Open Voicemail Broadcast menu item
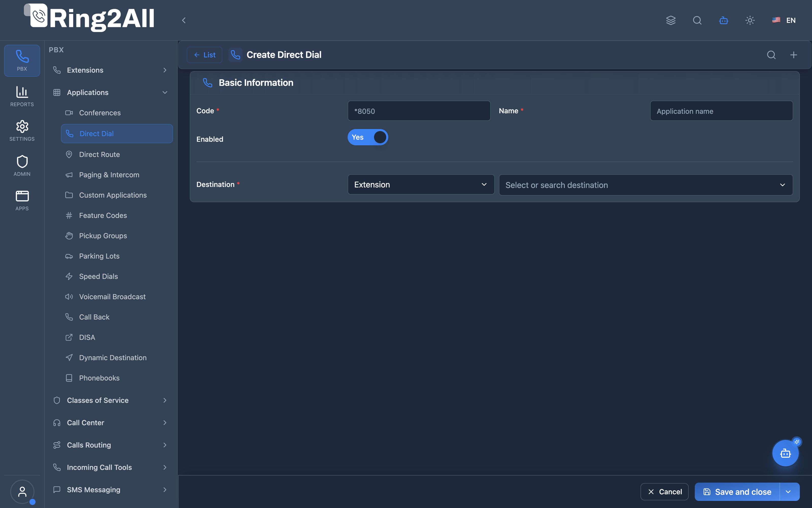Image resolution: width=812 pixels, height=508 pixels. (x=117, y=297)
